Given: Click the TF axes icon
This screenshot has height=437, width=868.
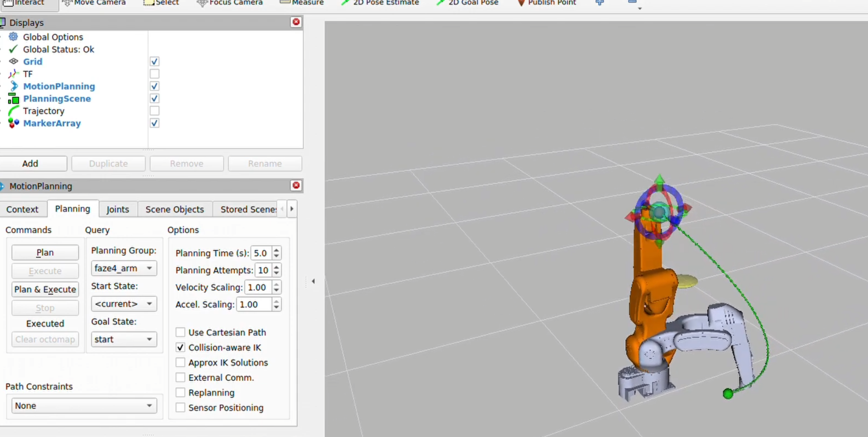Looking at the screenshot, I should 13,74.
